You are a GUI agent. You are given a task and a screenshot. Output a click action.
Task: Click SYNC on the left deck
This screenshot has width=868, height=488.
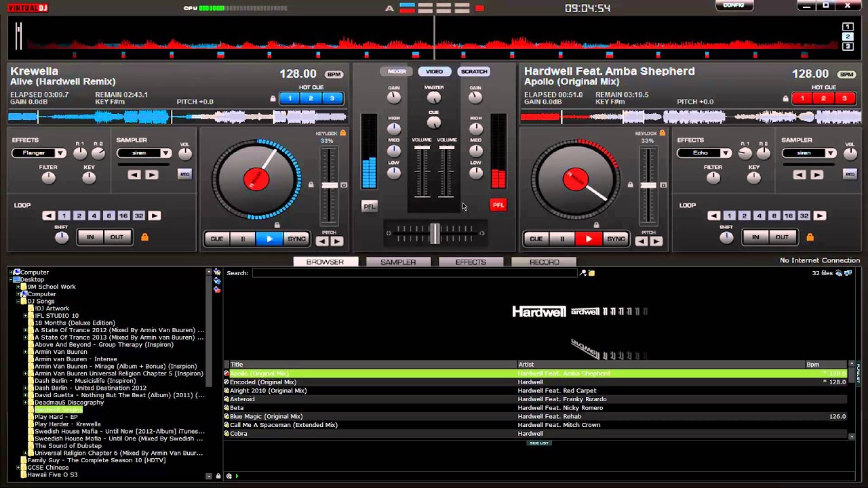(x=296, y=239)
